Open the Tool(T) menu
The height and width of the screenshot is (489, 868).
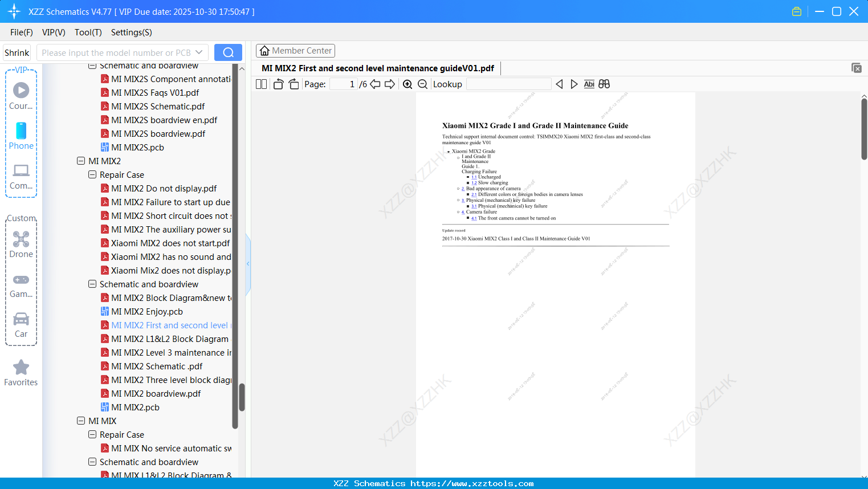(88, 32)
